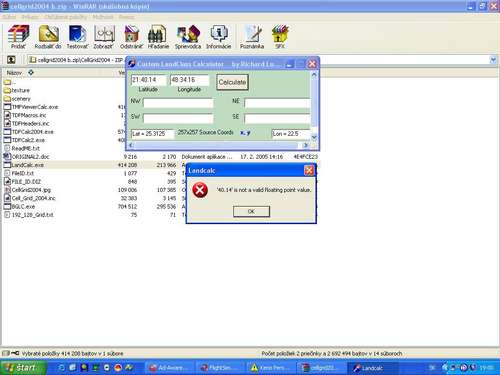Click the SFX toolbar icon
The height and width of the screenshot is (375, 500).
tap(280, 37)
